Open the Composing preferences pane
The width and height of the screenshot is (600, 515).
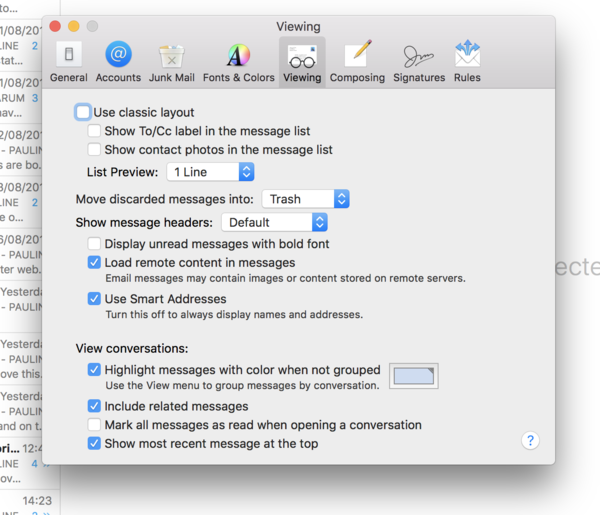coord(357,62)
